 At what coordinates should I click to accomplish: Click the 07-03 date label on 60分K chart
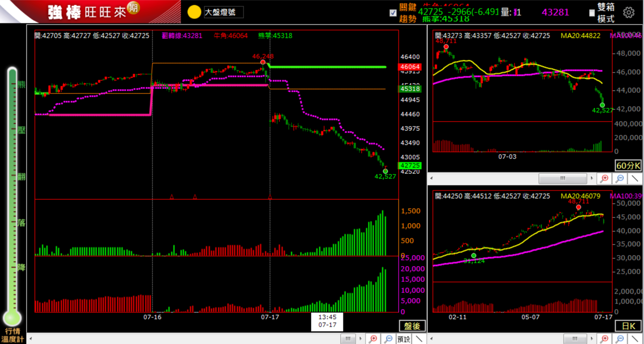(x=507, y=156)
